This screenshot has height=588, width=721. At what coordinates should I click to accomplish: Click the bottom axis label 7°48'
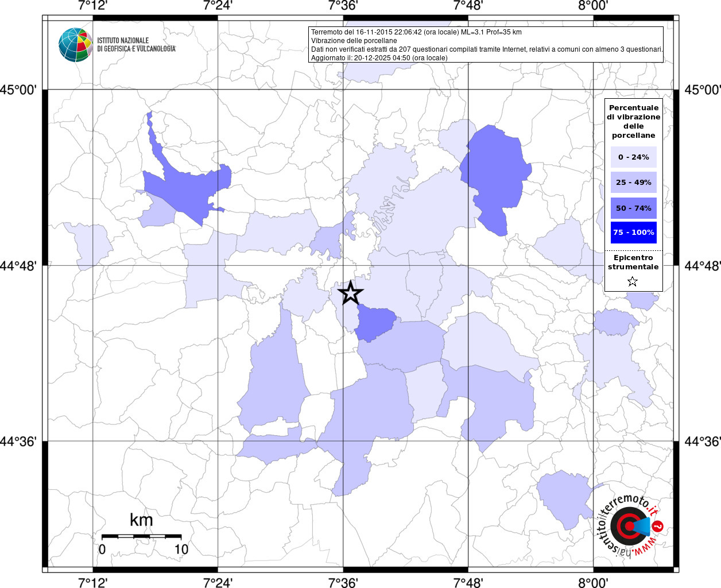coord(468,583)
